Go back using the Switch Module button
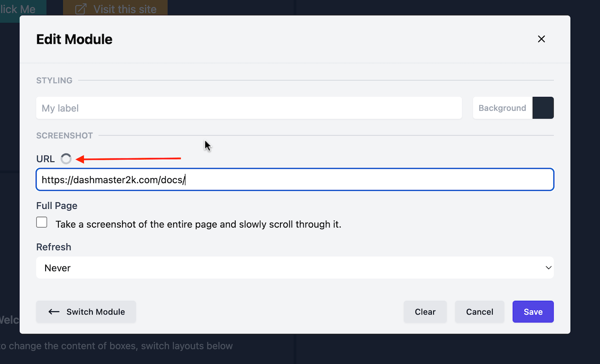Image resolution: width=600 pixels, height=364 pixels. tap(86, 312)
